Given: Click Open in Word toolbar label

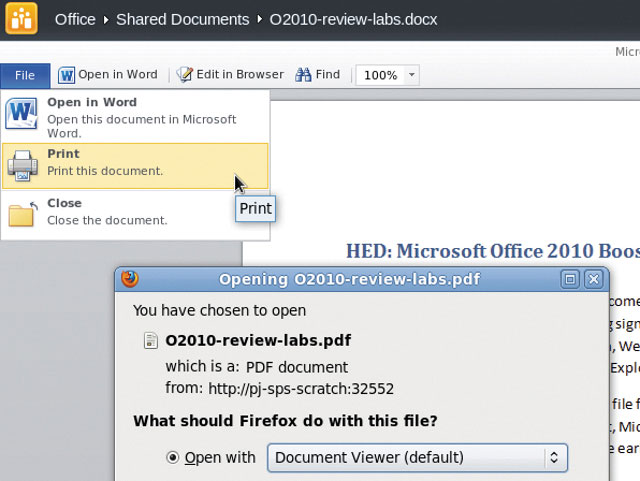Looking at the screenshot, I should click(118, 74).
